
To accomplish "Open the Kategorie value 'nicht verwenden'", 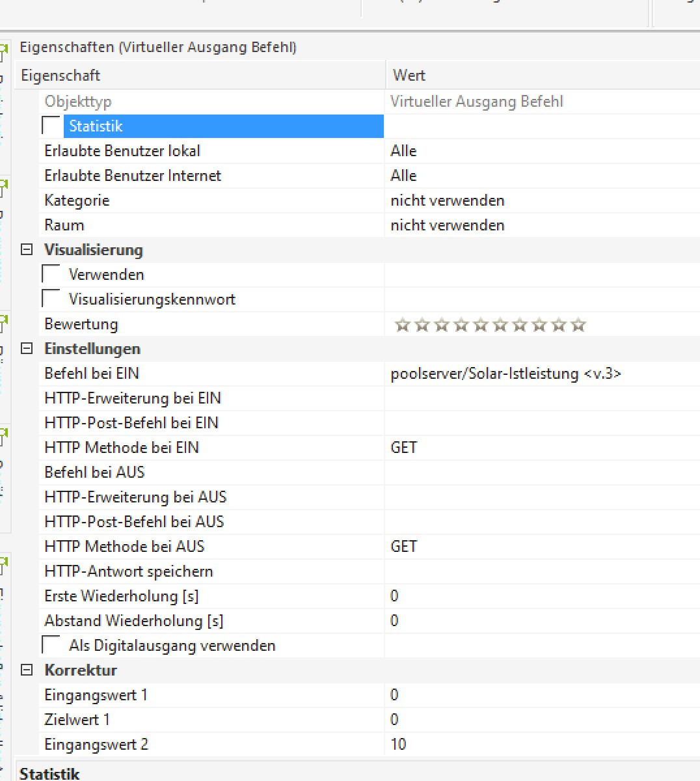I will click(448, 200).
